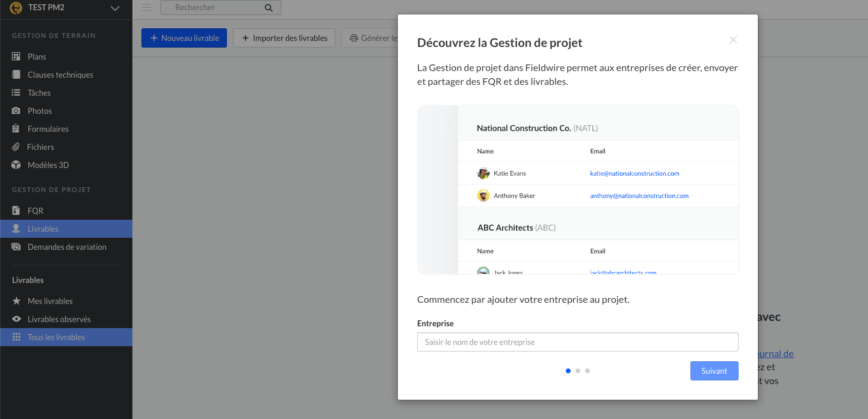The image size is (868, 419).
Task: Click the Mes livrables star icon
Action: (16, 301)
